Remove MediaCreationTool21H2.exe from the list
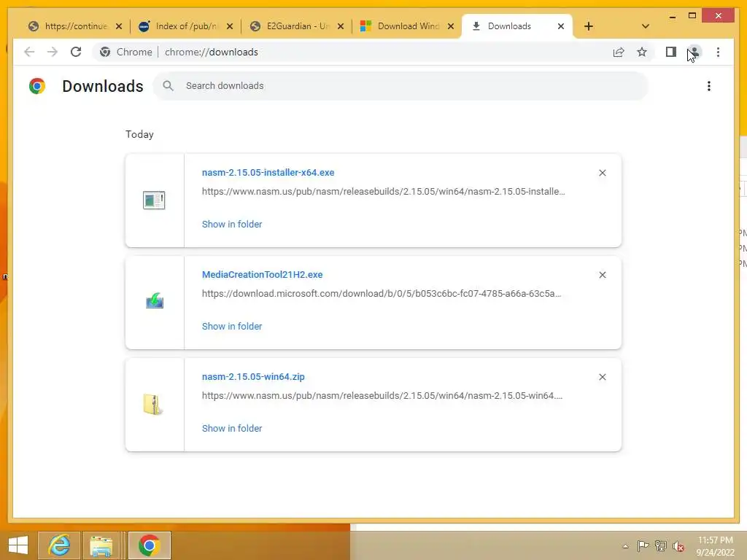This screenshot has width=747, height=560. click(x=602, y=275)
